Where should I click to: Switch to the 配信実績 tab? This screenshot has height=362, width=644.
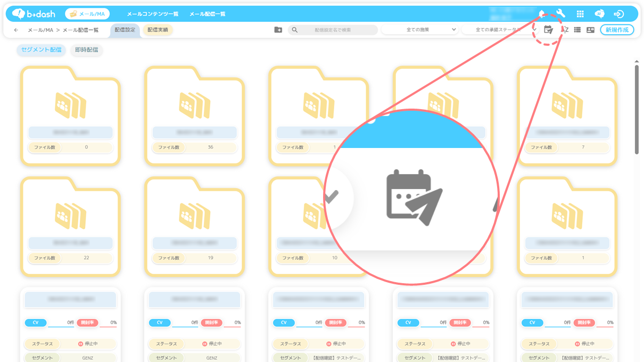click(158, 30)
